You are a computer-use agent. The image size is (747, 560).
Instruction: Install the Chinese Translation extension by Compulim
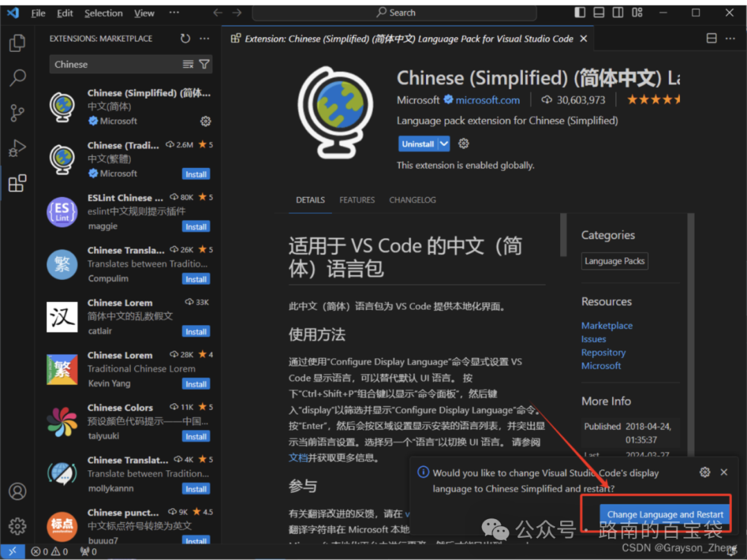[x=196, y=279]
